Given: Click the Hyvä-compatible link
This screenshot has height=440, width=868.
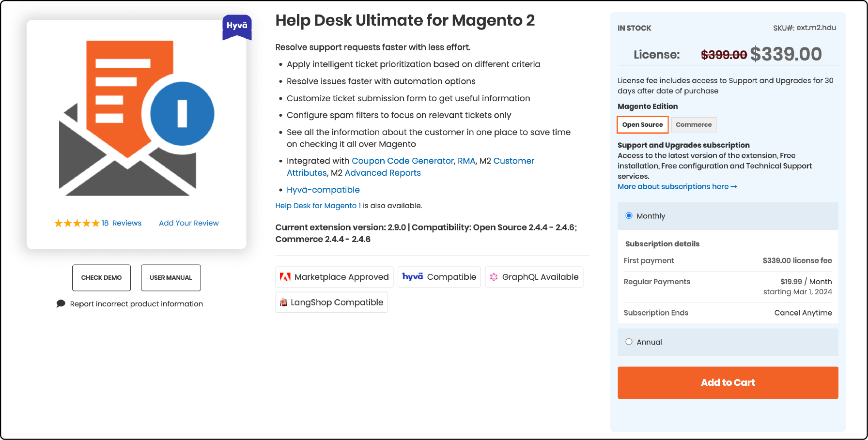Looking at the screenshot, I should tap(323, 190).
